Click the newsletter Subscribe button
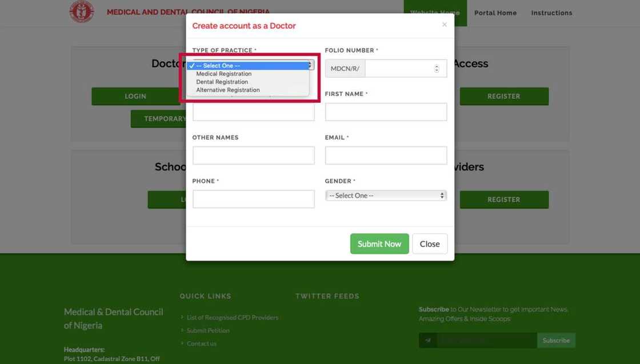The width and height of the screenshot is (640, 364). pos(556,341)
